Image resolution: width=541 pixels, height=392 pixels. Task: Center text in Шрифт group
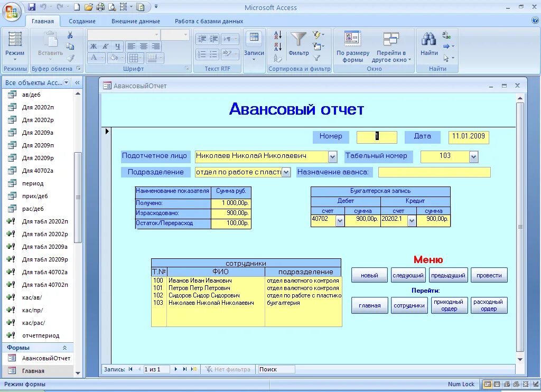144,46
